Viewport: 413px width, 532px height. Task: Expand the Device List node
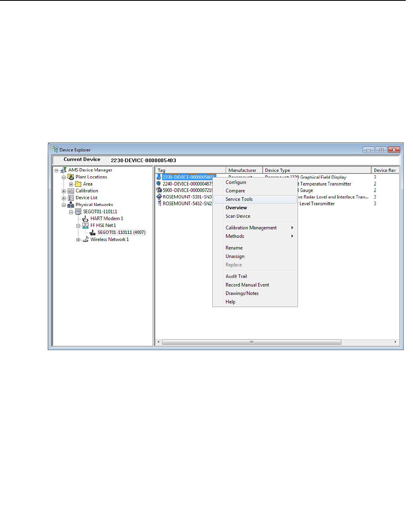coord(64,198)
